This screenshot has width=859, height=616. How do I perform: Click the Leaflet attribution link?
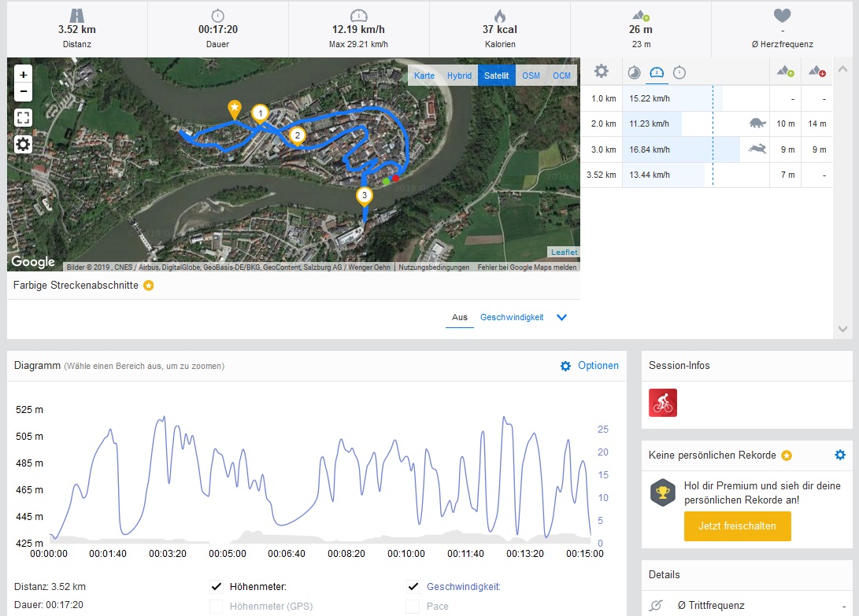coord(564,253)
